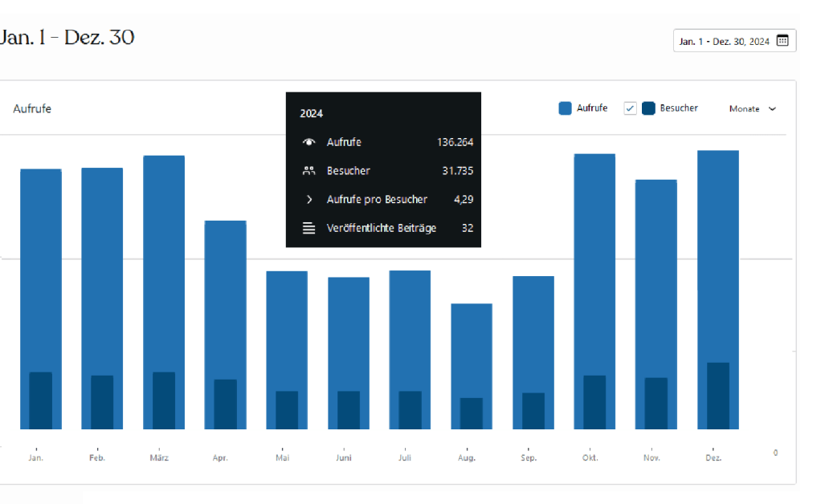Click the list icon beside Veröffentlichte Beiträge
This screenshot has width=821, height=504.
coord(308,228)
